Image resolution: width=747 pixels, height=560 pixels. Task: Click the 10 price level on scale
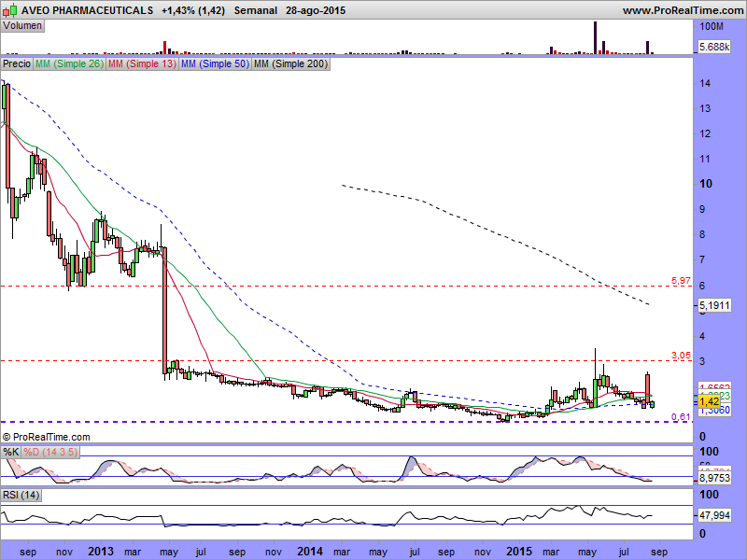pyautogui.click(x=705, y=184)
